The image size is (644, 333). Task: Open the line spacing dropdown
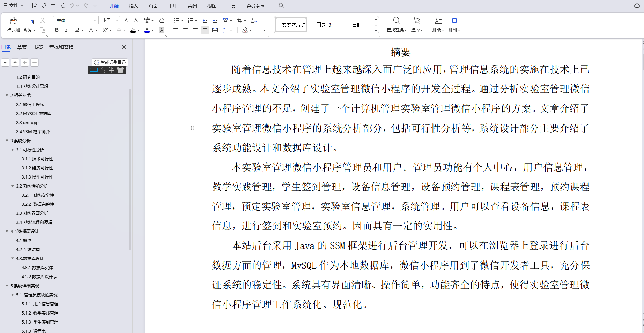(231, 30)
